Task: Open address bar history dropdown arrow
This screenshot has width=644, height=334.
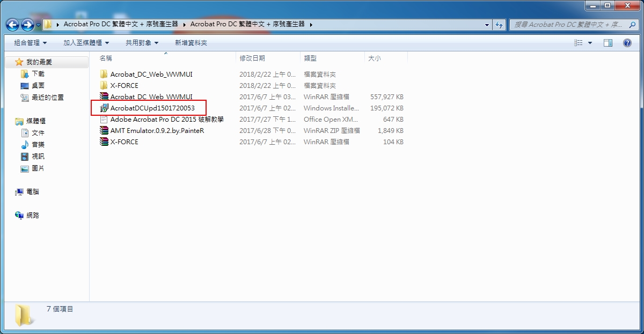Action: 487,25
